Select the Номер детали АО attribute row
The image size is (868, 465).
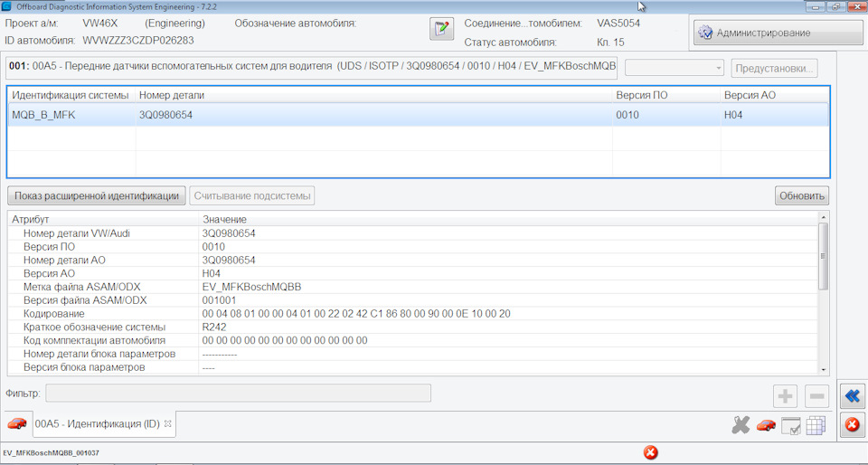tap(413, 261)
